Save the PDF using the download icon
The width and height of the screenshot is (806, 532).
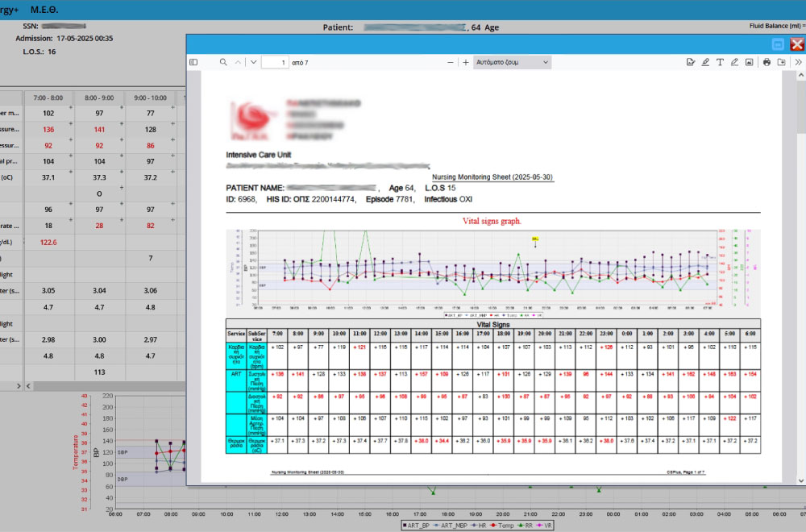[x=781, y=62]
